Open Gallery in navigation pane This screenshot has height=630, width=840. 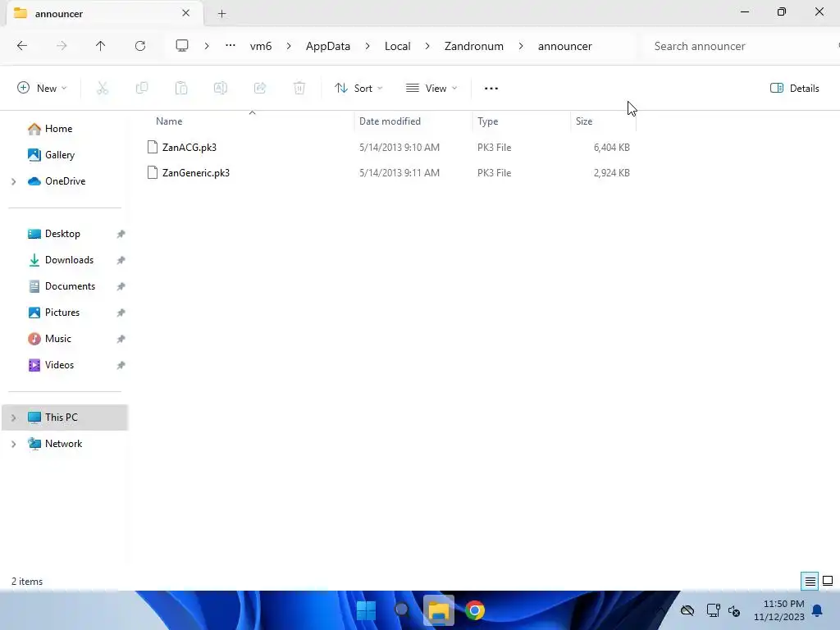(59, 155)
